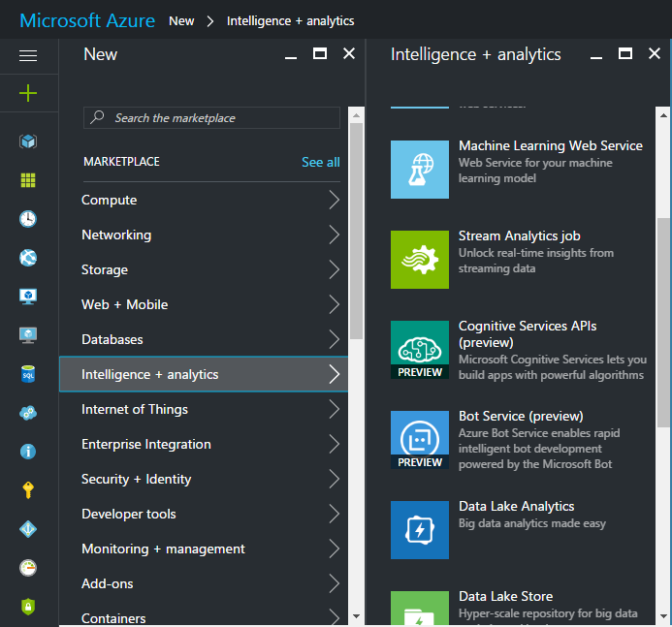The width and height of the screenshot is (672, 627).
Task: Expand the Compute category chevron
Action: [x=334, y=201]
